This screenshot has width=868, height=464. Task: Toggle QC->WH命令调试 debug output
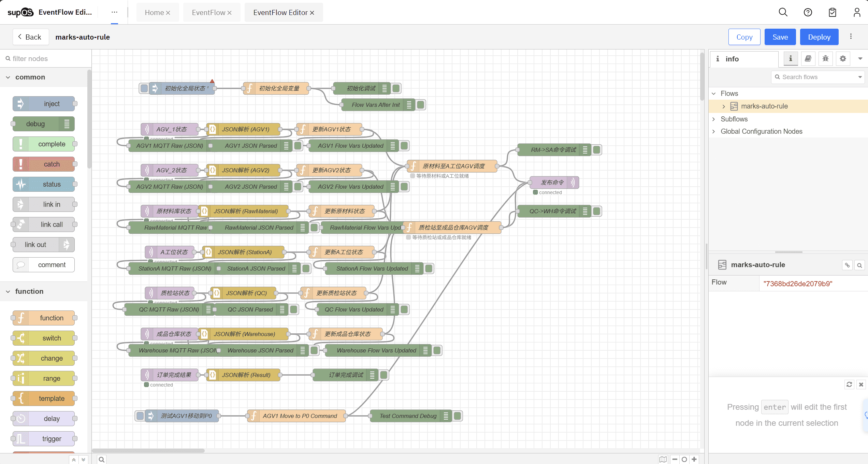597,211
